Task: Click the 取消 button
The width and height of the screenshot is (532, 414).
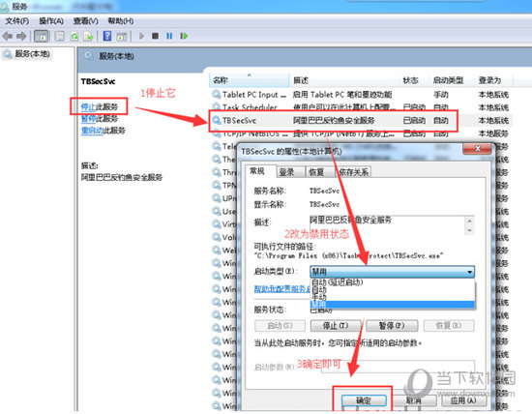Action: (x=414, y=400)
